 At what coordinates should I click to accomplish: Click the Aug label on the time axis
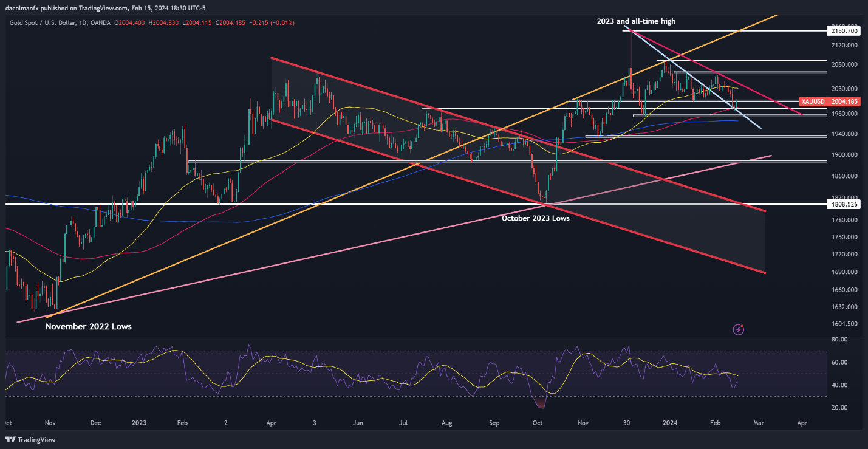coord(448,422)
